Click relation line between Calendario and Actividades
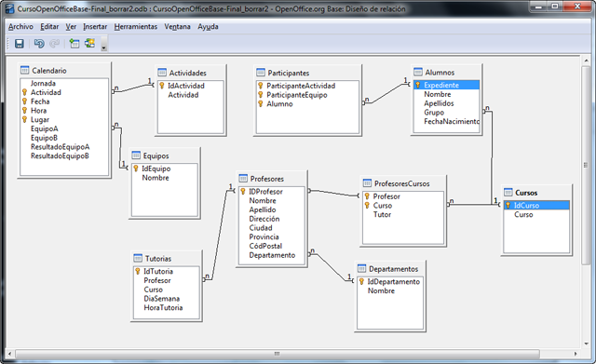 click(x=133, y=88)
